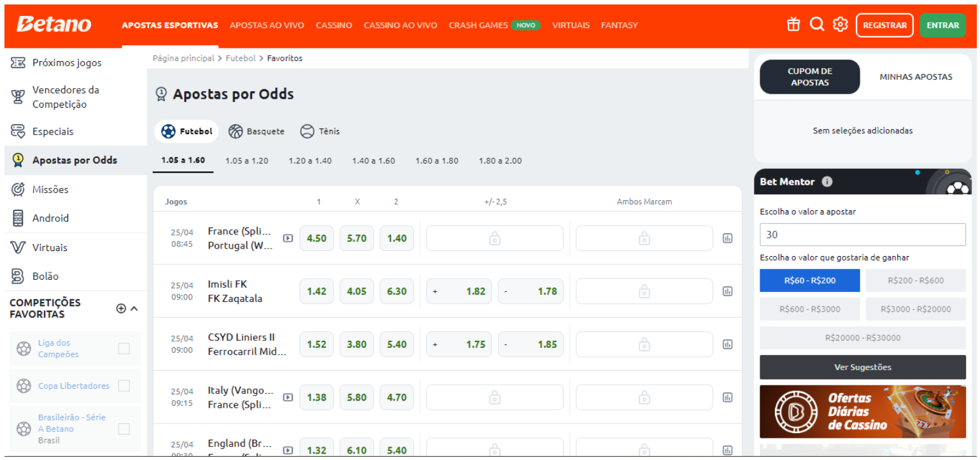Click the Android phone icon
Screen dimensions: 980x460
[18, 218]
